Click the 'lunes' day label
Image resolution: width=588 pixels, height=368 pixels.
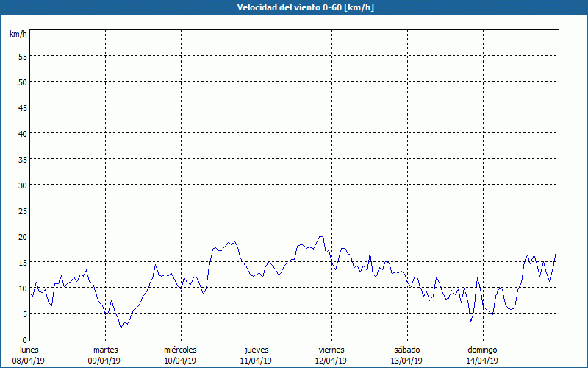(29, 350)
